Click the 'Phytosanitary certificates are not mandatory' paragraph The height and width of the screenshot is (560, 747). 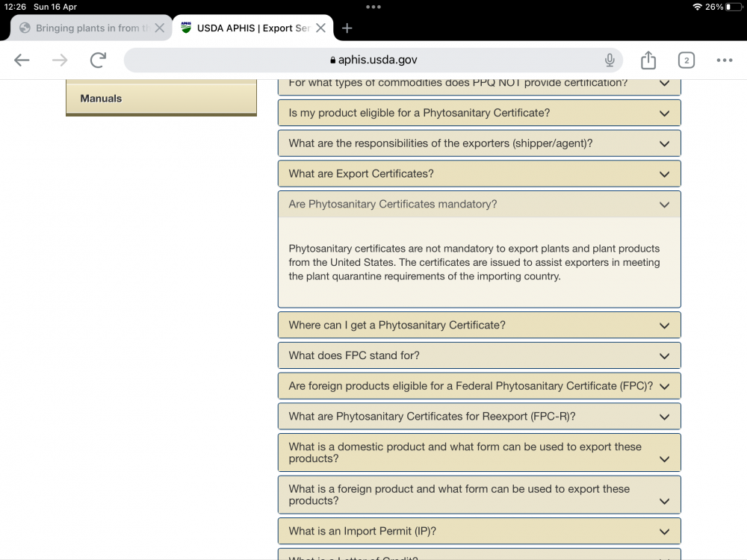pyautogui.click(x=474, y=262)
